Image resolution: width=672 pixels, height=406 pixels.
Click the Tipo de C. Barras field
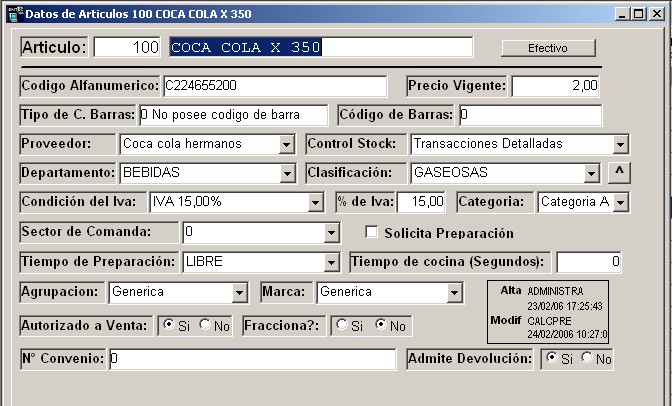[234, 115]
